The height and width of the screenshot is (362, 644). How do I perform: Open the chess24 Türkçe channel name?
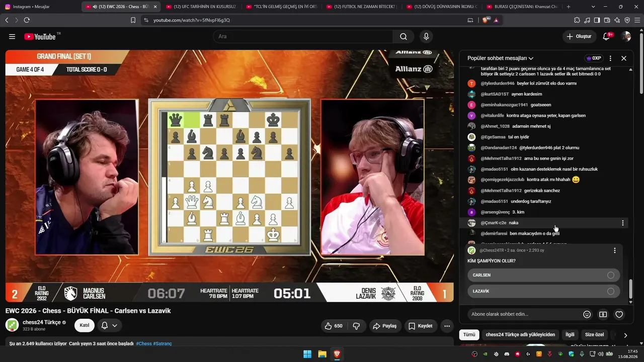(42, 322)
